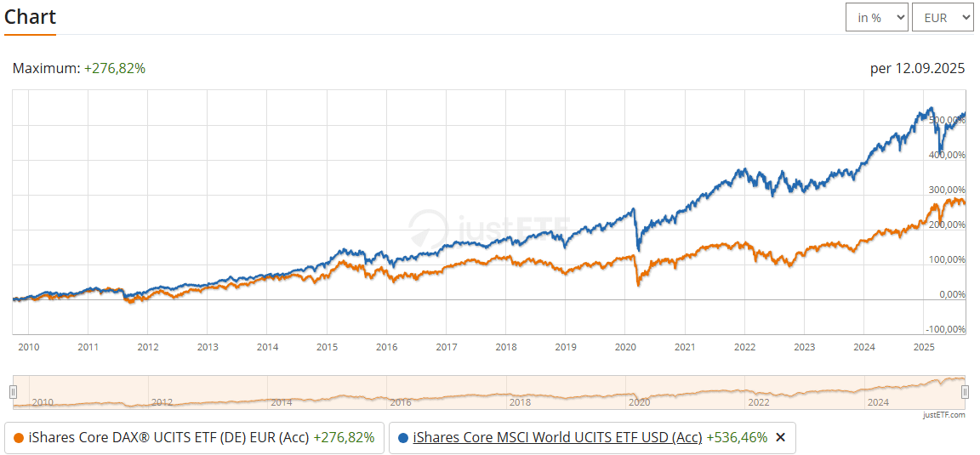
Task: Click the 2016 marker in range navigator
Action: pos(400,402)
